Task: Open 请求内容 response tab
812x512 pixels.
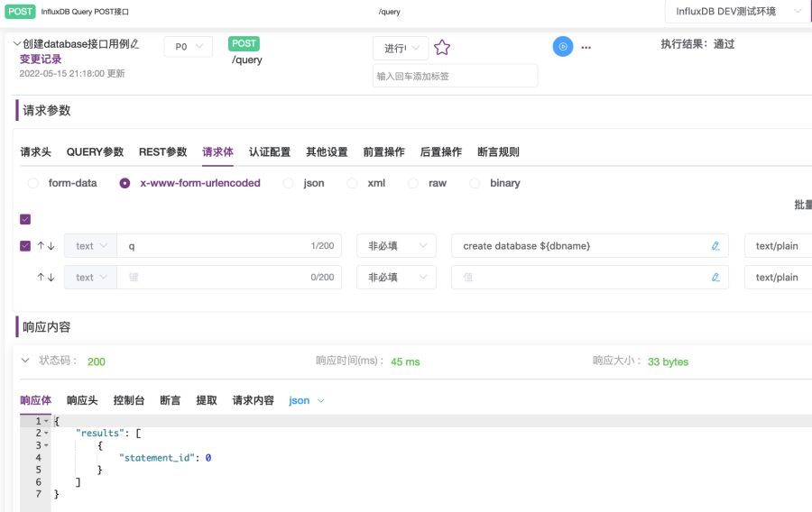Action: pos(253,400)
